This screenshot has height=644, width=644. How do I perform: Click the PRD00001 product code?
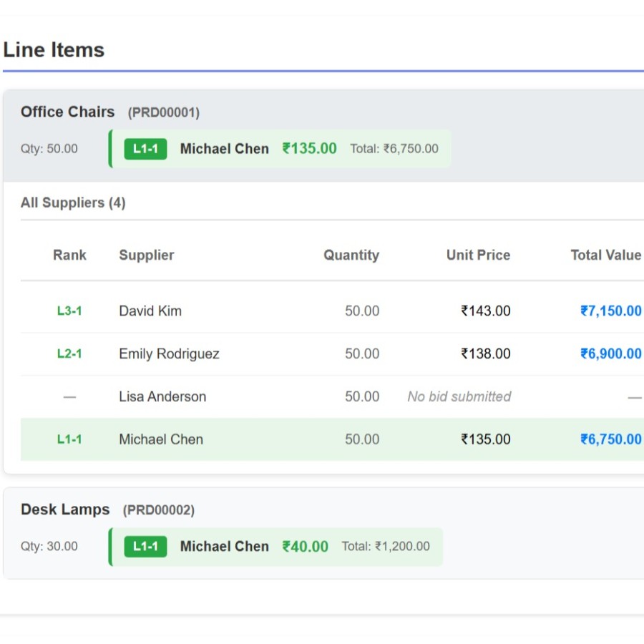click(x=163, y=112)
